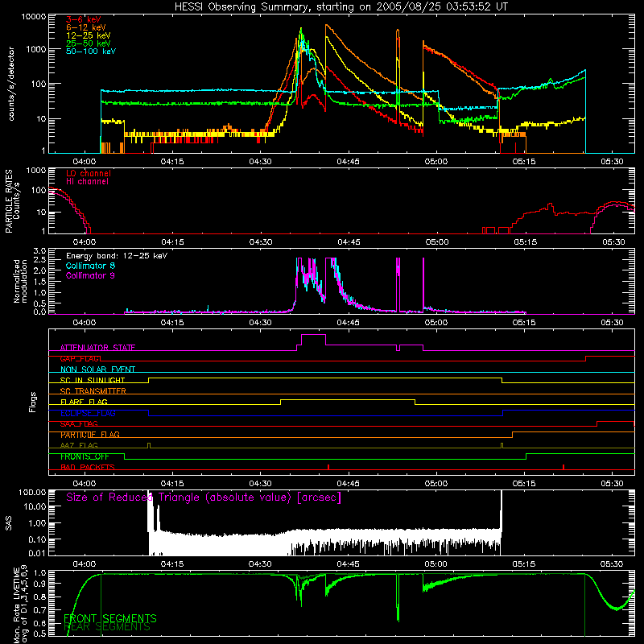Click the Energy band: 12-25 keV label
Viewport: 644px width, 644px height.
pos(117,256)
